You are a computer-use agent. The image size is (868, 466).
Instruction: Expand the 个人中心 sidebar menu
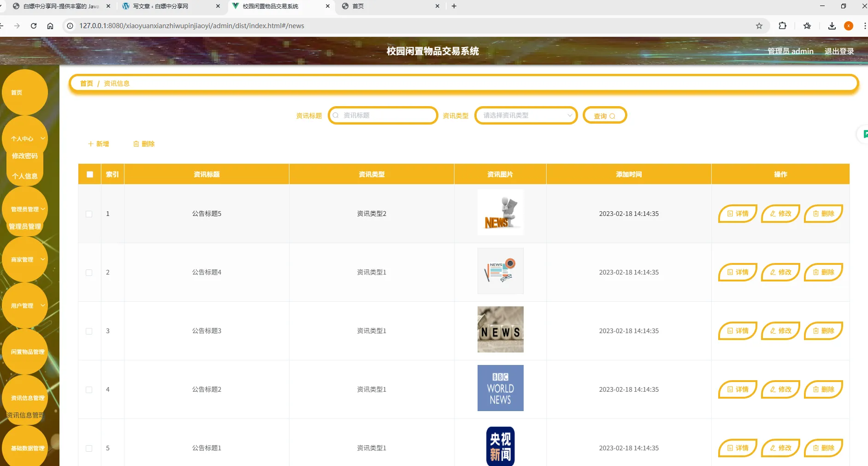pyautogui.click(x=22, y=138)
